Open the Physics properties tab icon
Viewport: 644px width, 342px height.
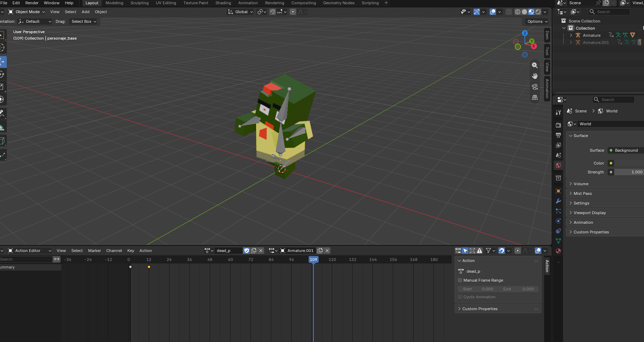[x=558, y=221]
